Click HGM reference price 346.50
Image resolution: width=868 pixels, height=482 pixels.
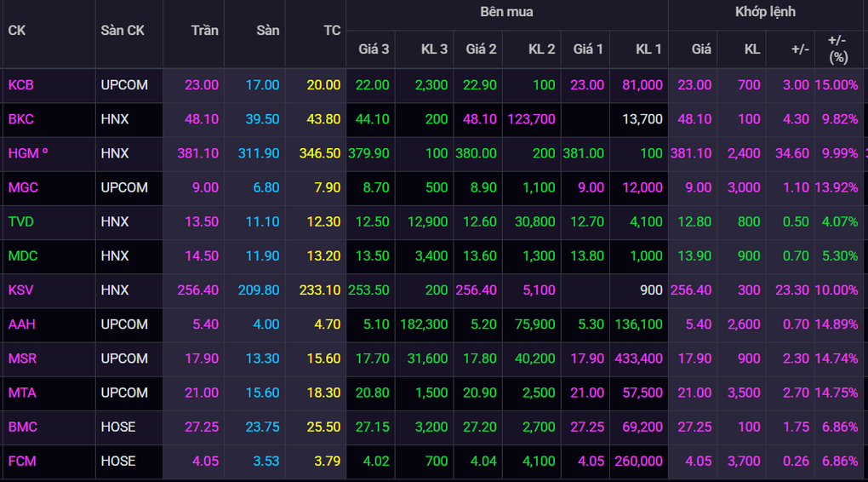click(320, 153)
